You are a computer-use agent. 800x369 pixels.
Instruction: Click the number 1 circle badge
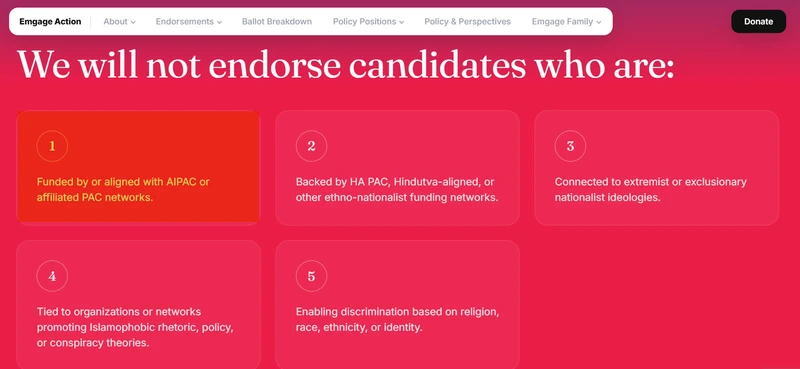point(52,146)
